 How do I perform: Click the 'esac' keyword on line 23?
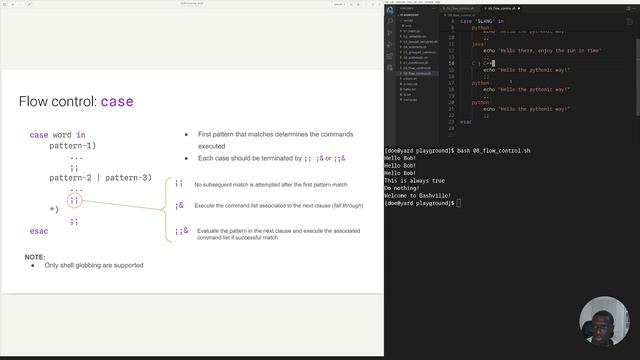[x=466, y=122]
